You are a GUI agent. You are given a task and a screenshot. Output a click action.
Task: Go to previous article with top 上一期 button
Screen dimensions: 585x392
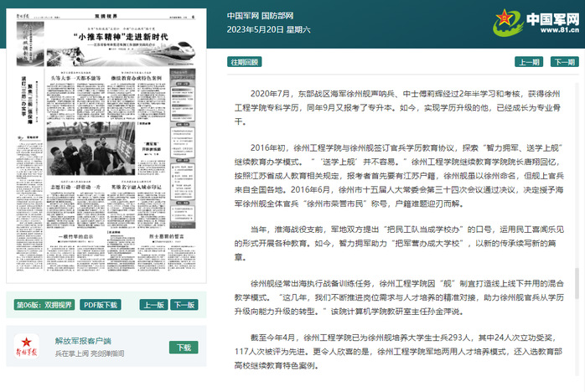coord(528,62)
